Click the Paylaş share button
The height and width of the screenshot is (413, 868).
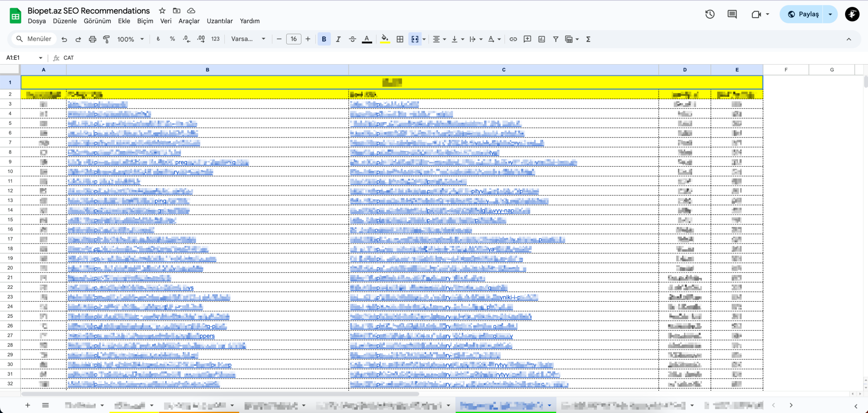pyautogui.click(x=802, y=14)
